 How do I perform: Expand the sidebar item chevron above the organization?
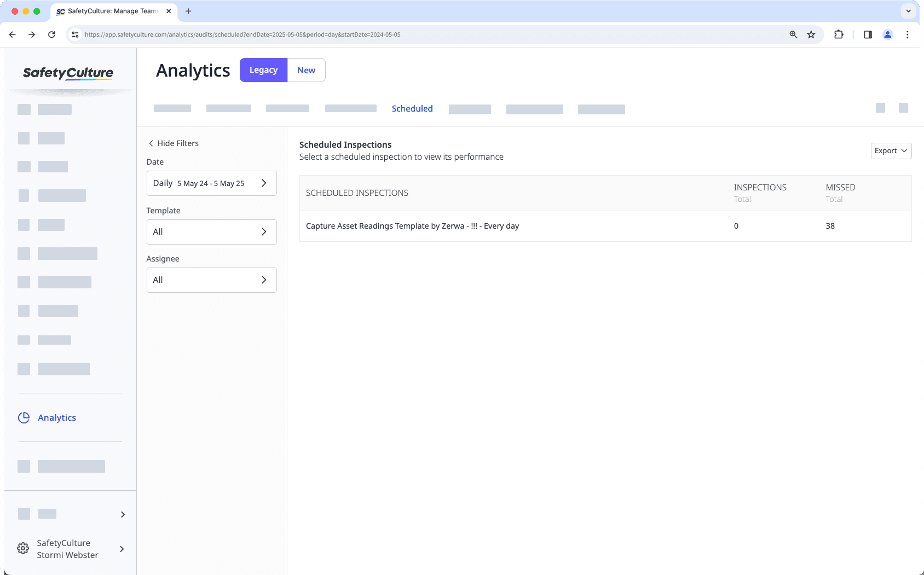click(123, 514)
